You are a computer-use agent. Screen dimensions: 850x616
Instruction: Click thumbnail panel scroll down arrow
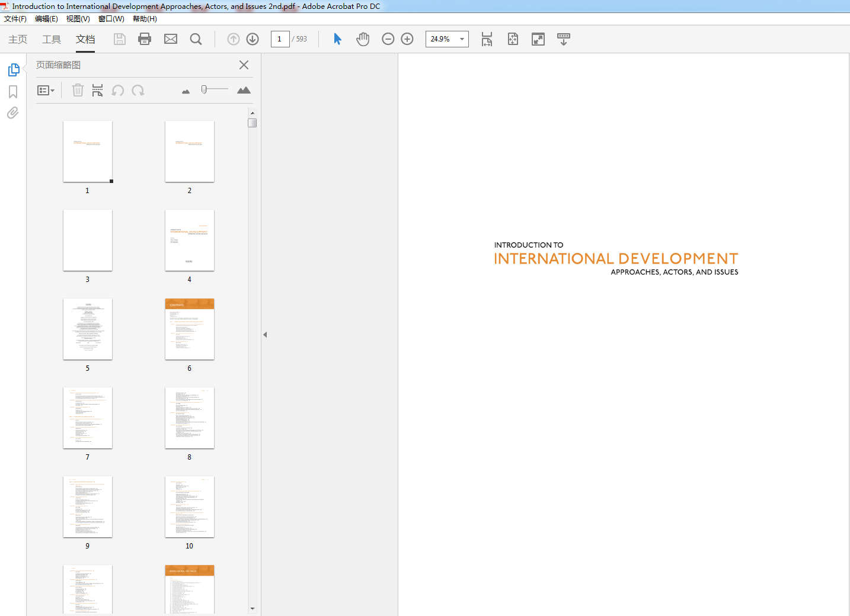click(x=253, y=608)
